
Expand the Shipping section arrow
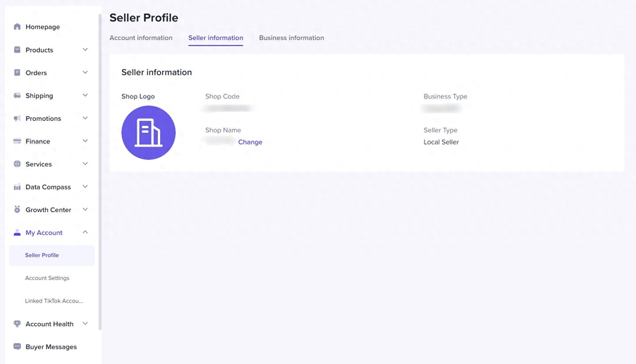pyautogui.click(x=85, y=95)
